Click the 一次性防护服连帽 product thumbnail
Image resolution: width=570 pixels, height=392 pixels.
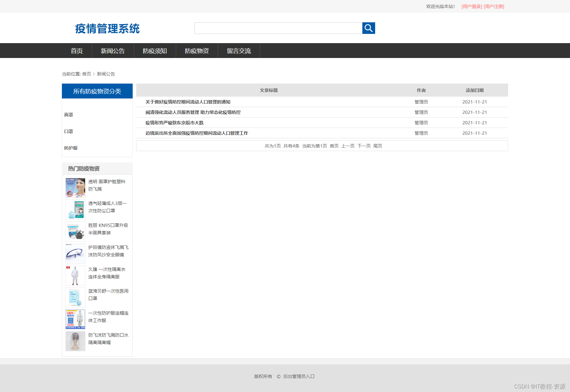75,319
